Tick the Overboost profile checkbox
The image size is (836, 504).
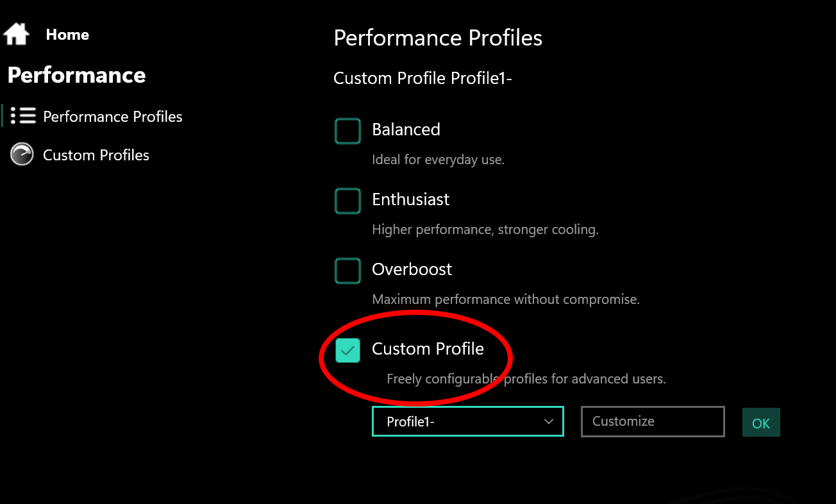point(347,271)
